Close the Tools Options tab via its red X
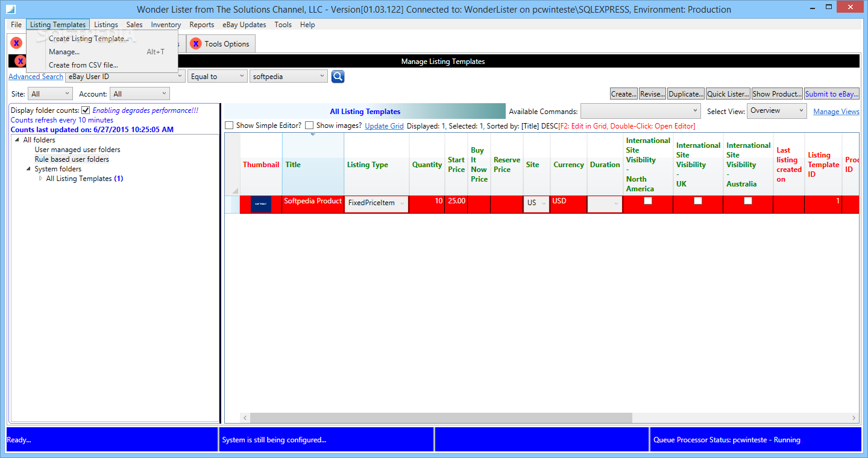 coord(195,43)
